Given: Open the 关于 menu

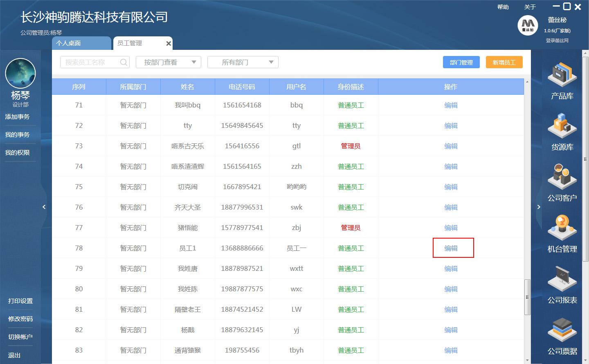Looking at the screenshot, I should (530, 7).
